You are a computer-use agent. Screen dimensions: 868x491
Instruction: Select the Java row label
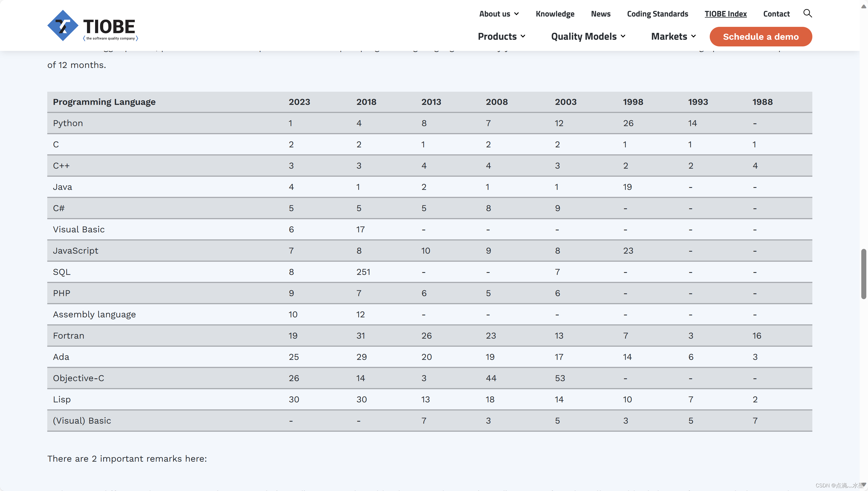point(62,187)
